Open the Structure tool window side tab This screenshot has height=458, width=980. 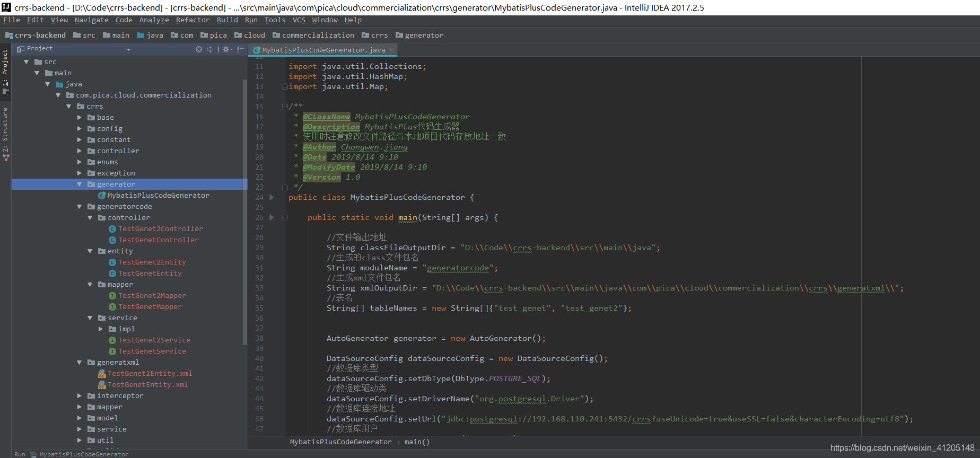5,134
